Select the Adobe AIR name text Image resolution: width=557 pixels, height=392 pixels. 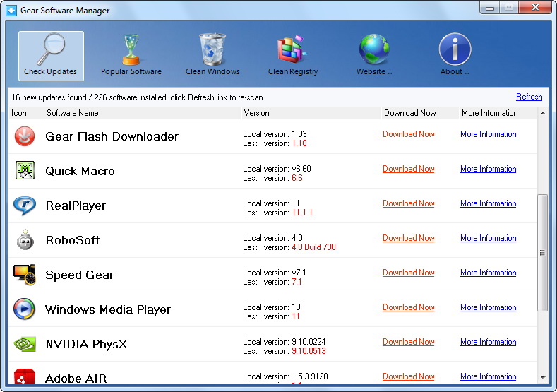pyautogui.click(x=76, y=379)
